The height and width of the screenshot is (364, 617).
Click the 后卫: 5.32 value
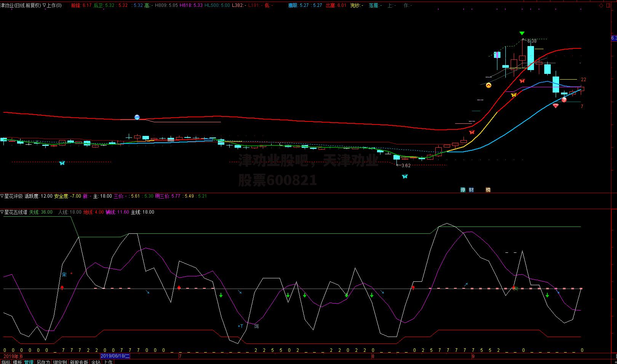pyautogui.click(x=104, y=5)
